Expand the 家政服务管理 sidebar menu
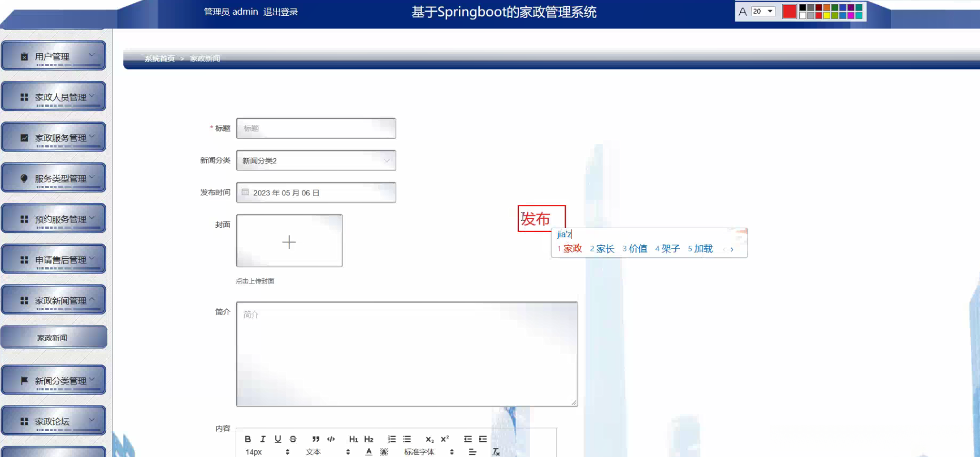 coord(54,137)
